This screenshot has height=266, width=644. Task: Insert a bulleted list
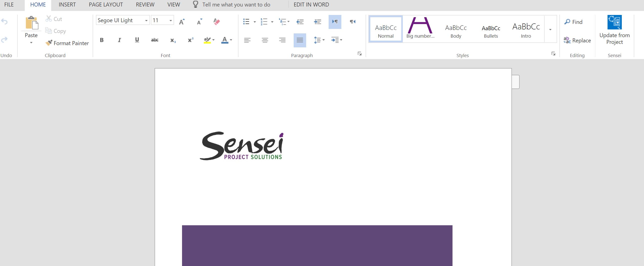click(x=246, y=21)
